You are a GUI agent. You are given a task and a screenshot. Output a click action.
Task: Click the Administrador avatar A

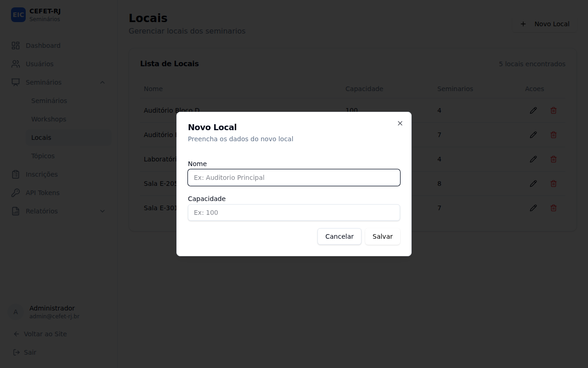tap(16, 312)
